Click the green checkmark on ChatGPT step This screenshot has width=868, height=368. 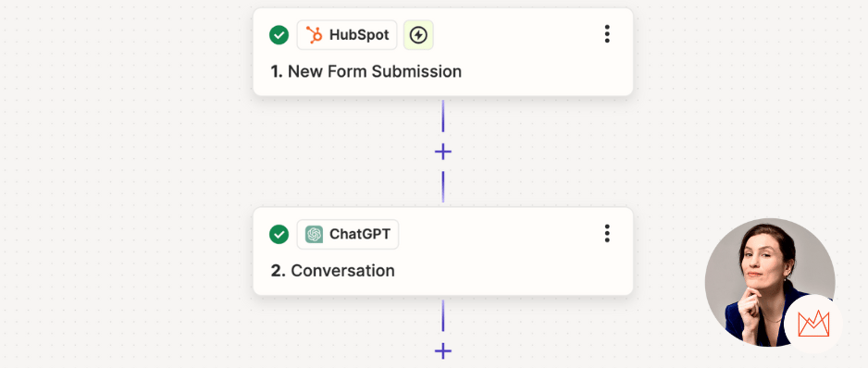pyautogui.click(x=279, y=234)
